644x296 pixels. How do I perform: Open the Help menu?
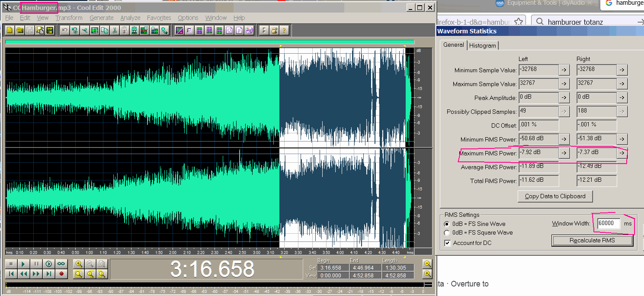click(239, 18)
